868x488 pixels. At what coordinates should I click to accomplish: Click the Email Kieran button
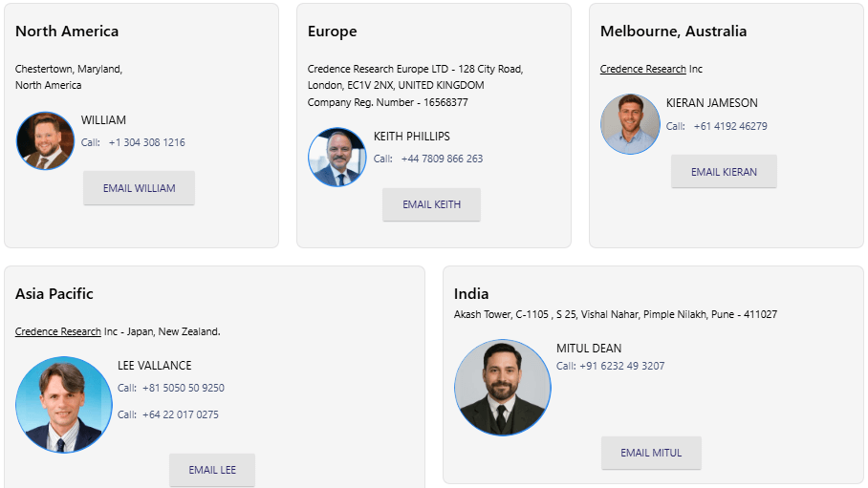[x=724, y=172]
